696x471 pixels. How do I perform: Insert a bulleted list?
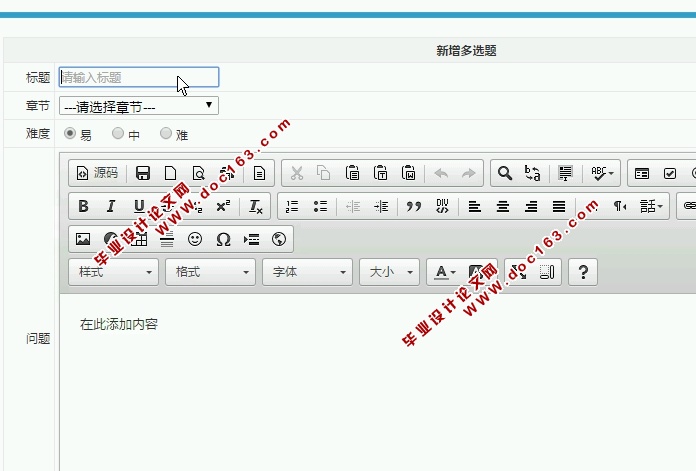pos(320,206)
